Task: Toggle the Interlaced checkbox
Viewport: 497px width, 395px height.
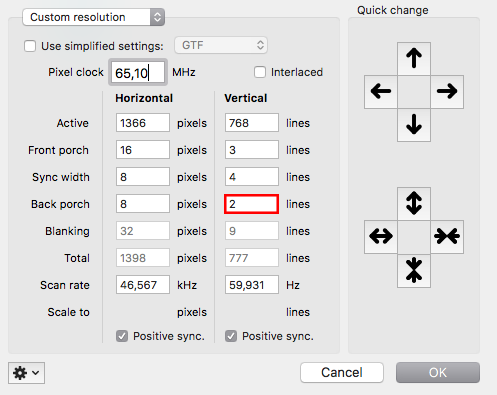Action: [x=260, y=72]
